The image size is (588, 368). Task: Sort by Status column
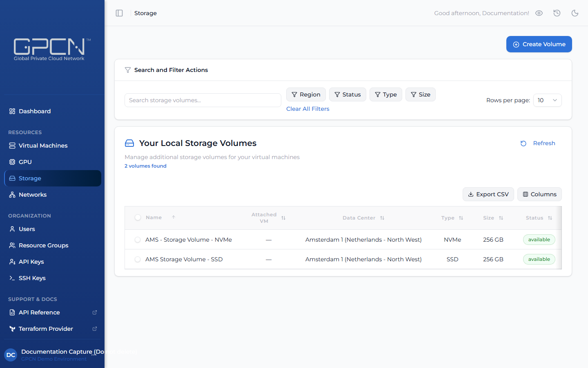click(550, 218)
